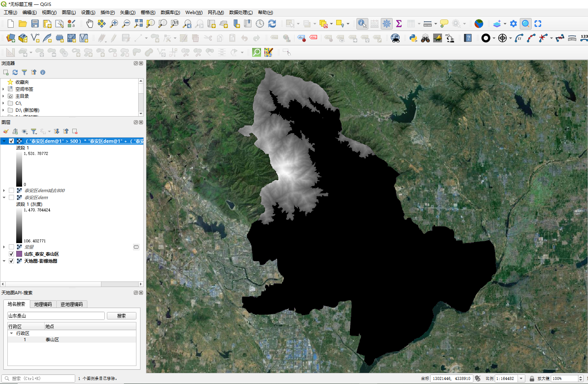Screen dimensions: 588x384
Task: Expand the 泰安区dem减去800 layer legend
Action: 4,190
